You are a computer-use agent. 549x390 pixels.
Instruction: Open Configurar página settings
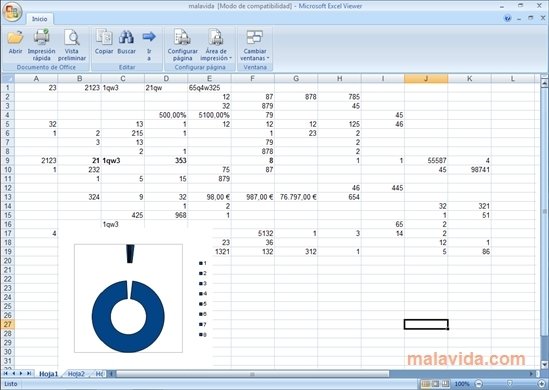182,46
